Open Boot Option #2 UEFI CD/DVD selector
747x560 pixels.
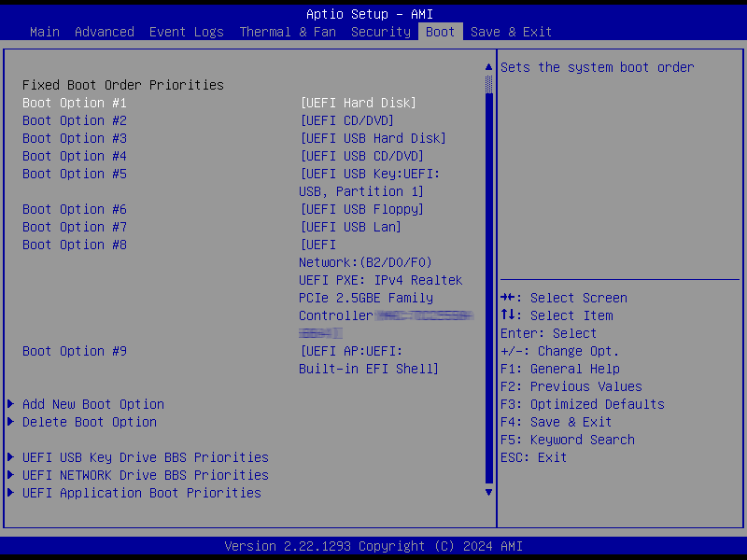tap(346, 120)
